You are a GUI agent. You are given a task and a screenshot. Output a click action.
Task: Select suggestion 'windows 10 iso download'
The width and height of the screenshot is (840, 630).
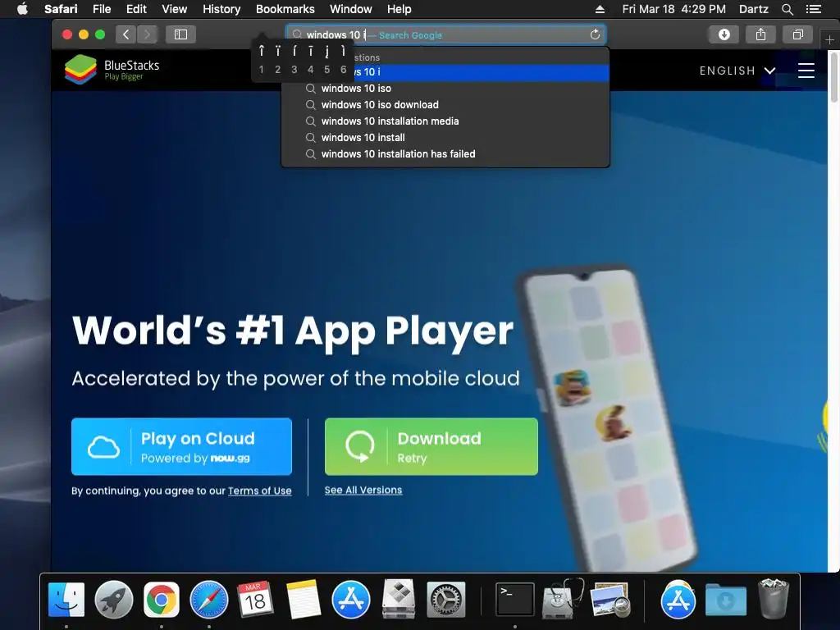(445, 105)
